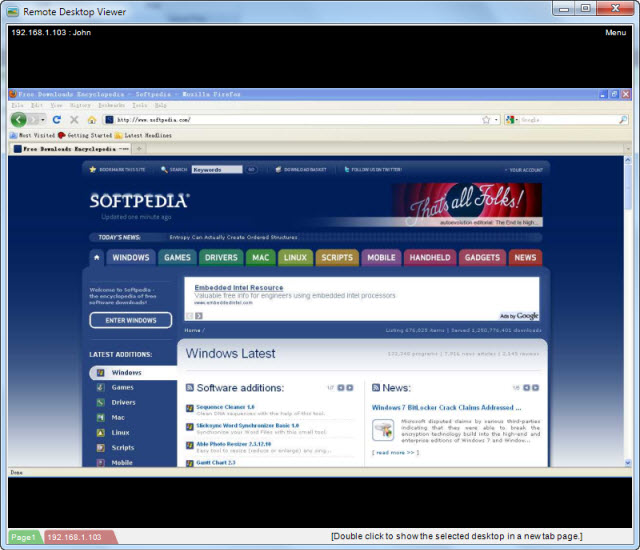Select the GAMES category tab
This screenshot has height=550, width=640.
(177, 257)
